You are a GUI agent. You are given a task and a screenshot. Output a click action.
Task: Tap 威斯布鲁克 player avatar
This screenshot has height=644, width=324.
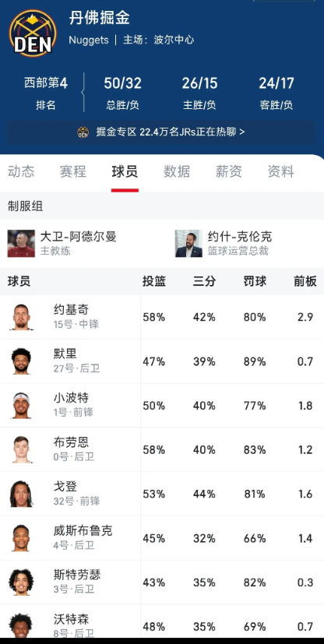point(21,538)
